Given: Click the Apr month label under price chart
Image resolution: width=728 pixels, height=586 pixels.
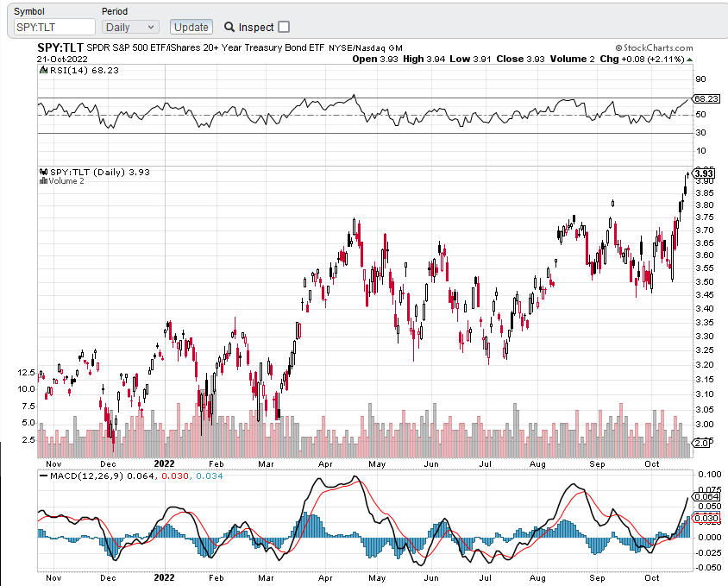Looking at the screenshot, I should (325, 463).
